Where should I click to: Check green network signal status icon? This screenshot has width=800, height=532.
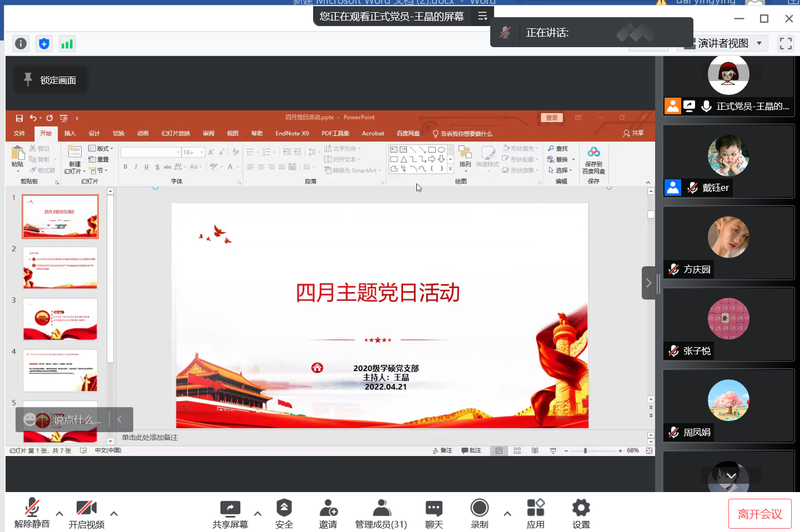(x=67, y=44)
